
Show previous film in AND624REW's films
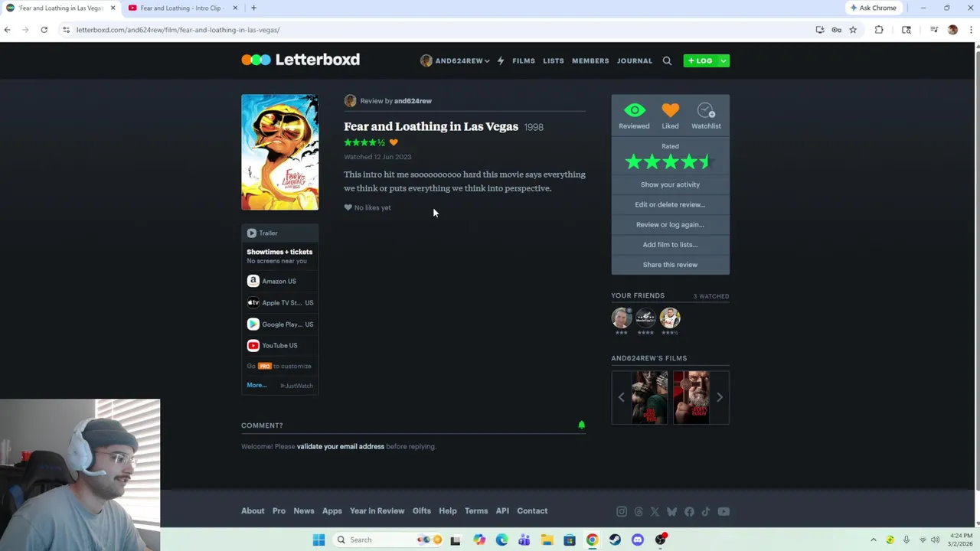pyautogui.click(x=621, y=397)
